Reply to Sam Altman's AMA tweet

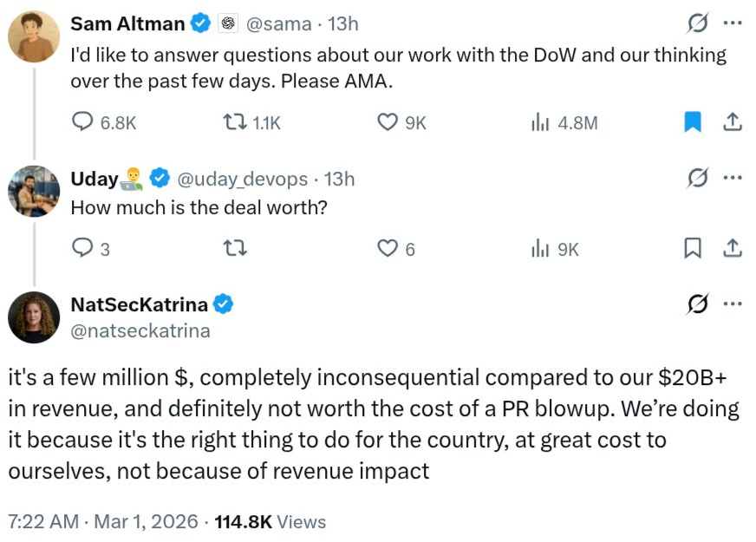click(x=82, y=123)
